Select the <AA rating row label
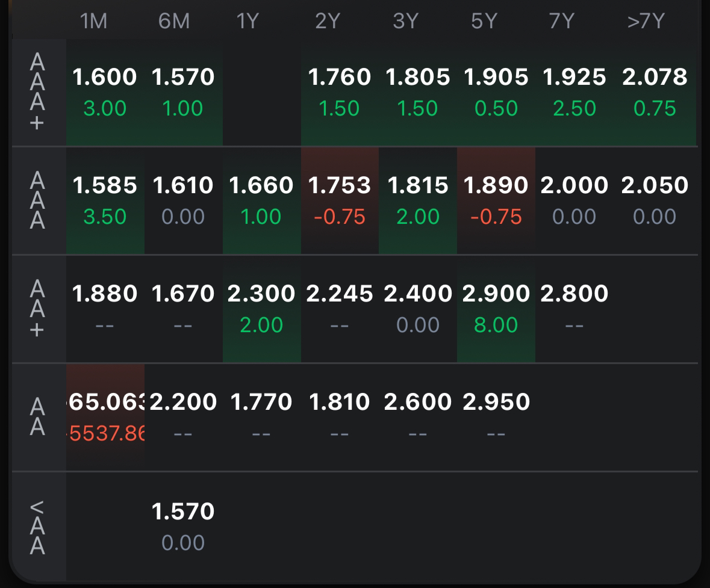This screenshot has width=710, height=588. 37,527
